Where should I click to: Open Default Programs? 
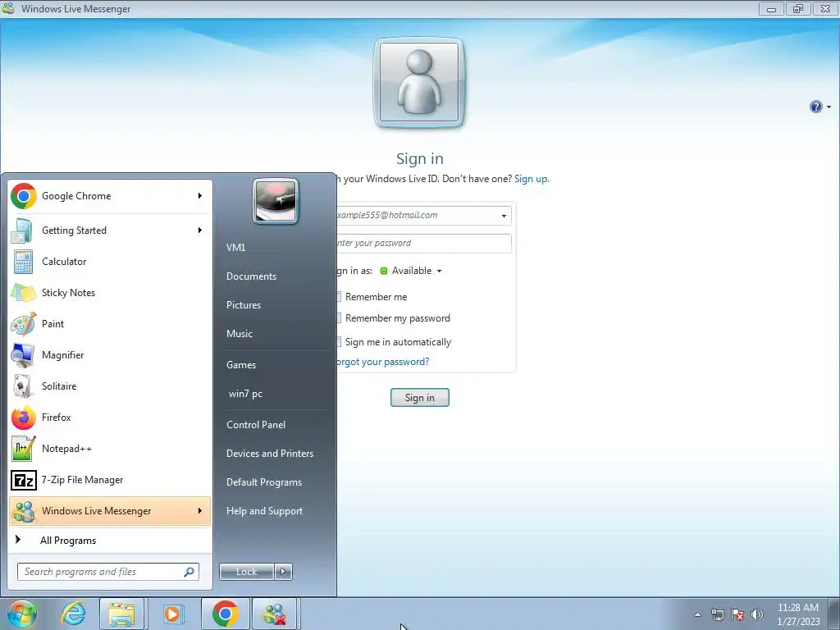263,482
